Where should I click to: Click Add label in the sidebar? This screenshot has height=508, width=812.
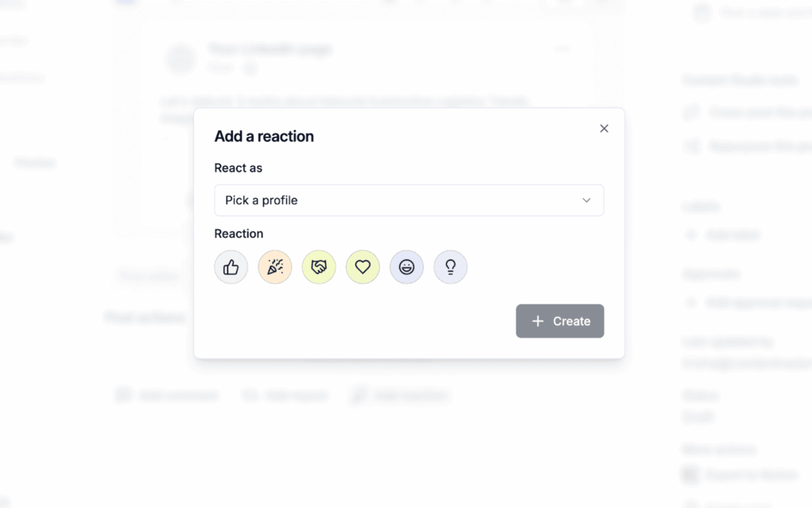click(722, 235)
